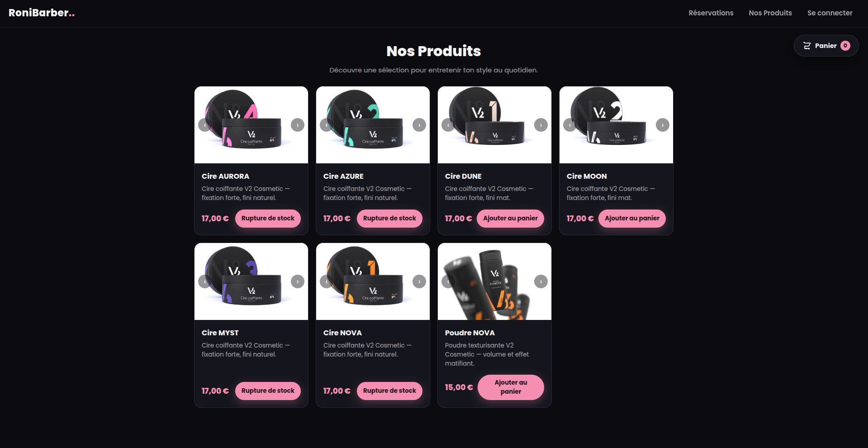Go to next Cire MOON image
This screenshot has width=868, height=448.
663,125
